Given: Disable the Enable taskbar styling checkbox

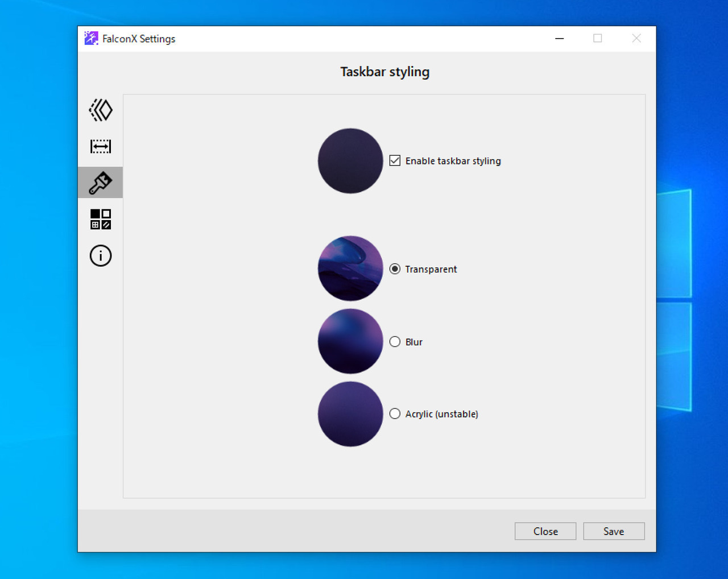Looking at the screenshot, I should 395,161.
